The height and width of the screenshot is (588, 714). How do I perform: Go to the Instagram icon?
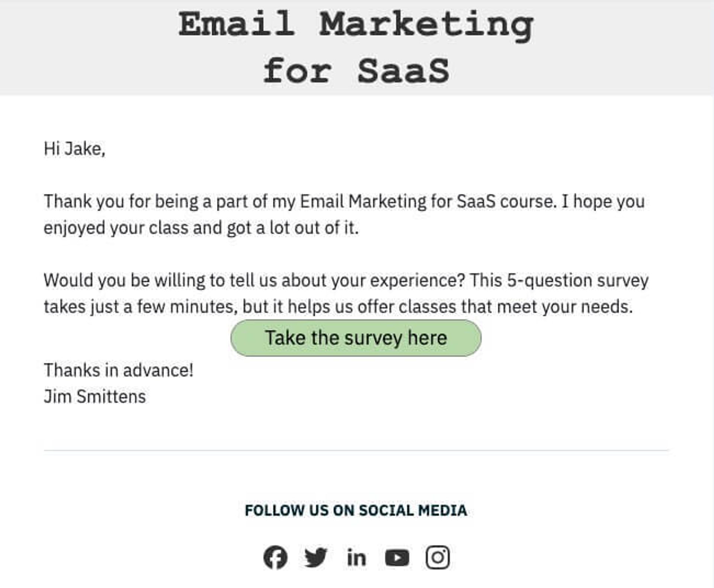click(438, 557)
